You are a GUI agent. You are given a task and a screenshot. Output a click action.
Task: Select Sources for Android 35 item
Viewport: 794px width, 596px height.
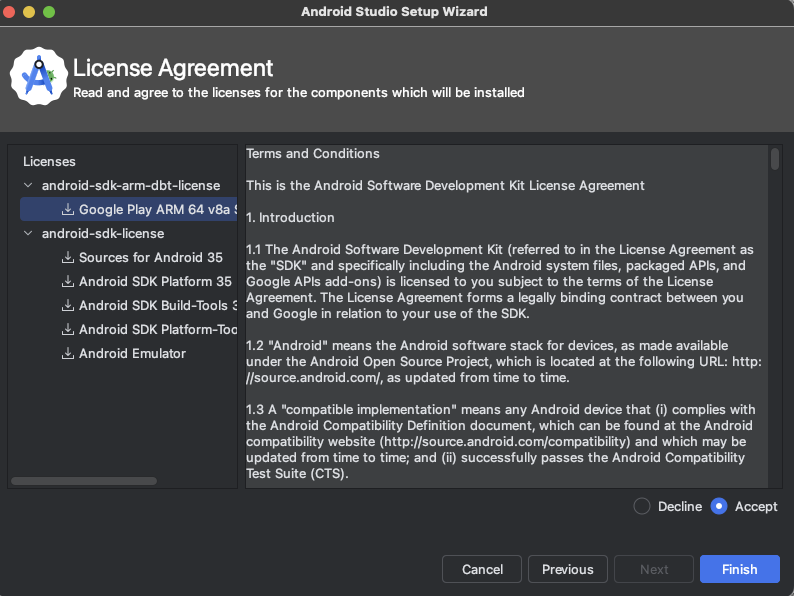click(x=150, y=257)
